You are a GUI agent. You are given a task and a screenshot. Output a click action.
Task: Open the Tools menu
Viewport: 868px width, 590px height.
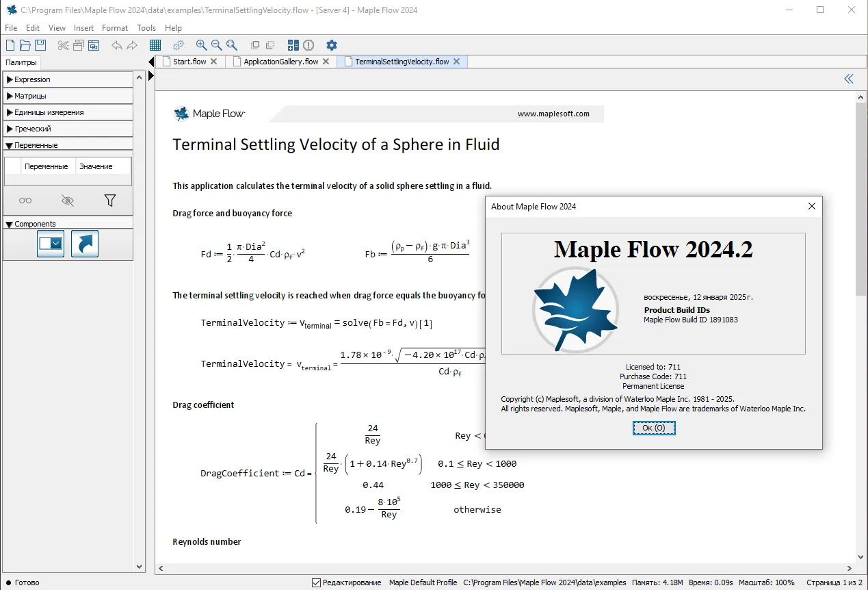146,28
